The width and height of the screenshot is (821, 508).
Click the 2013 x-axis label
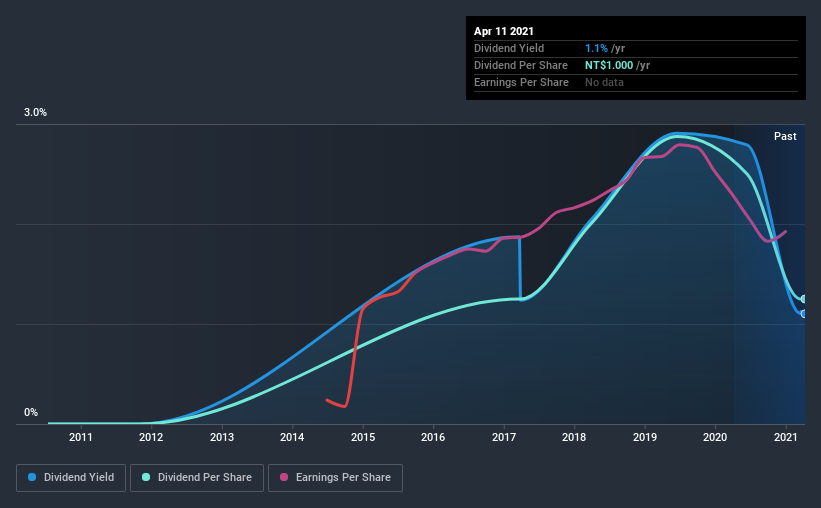click(x=222, y=437)
